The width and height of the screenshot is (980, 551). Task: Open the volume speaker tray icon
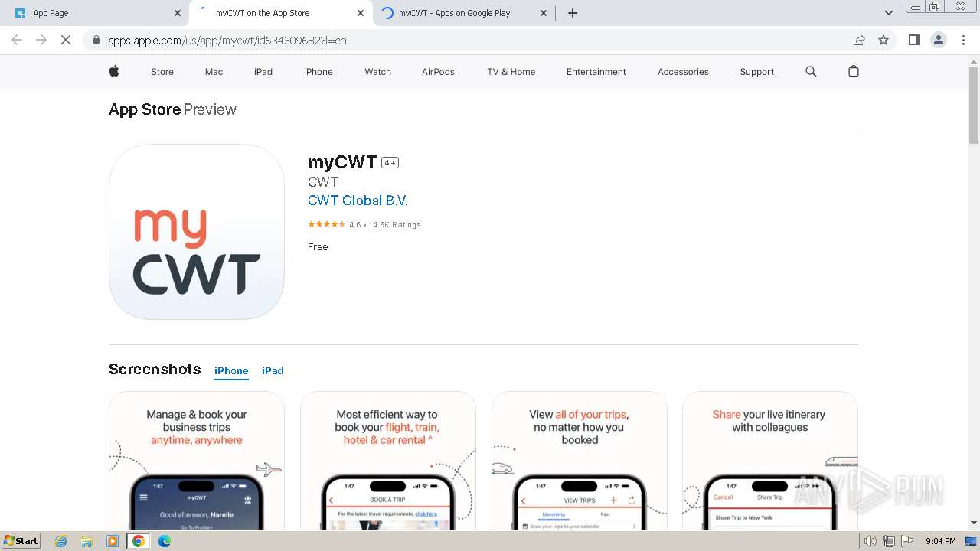click(871, 541)
